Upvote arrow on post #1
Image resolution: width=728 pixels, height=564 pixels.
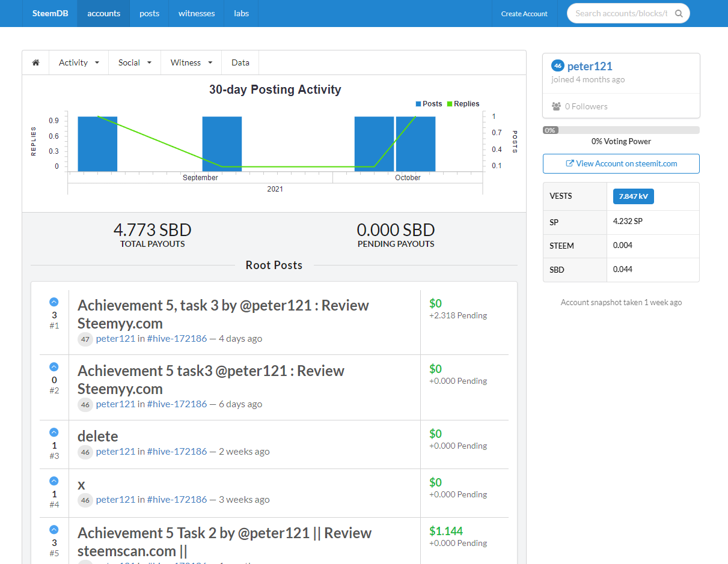(54, 302)
